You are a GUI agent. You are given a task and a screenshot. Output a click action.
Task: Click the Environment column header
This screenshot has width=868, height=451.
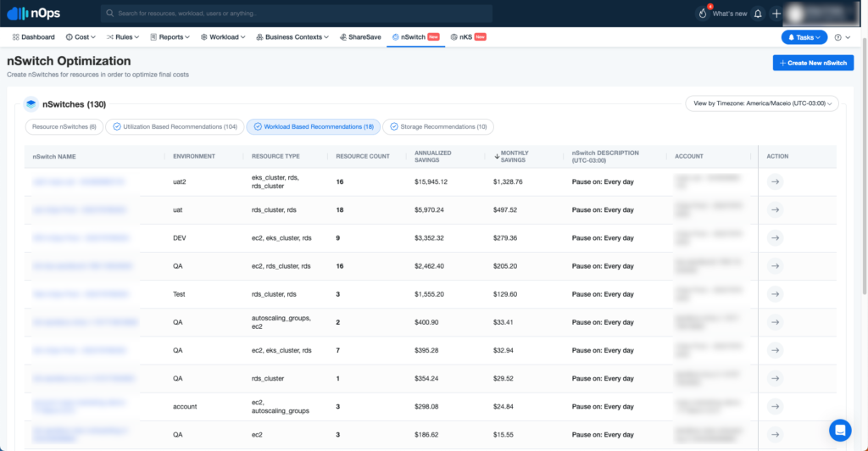(x=194, y=157)
